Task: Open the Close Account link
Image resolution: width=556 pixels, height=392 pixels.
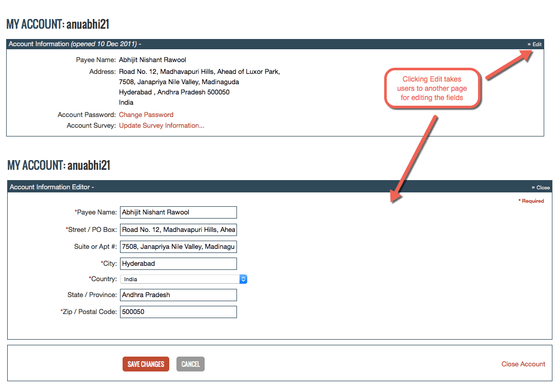Action: pyautogui.click(x=523, y=364)
